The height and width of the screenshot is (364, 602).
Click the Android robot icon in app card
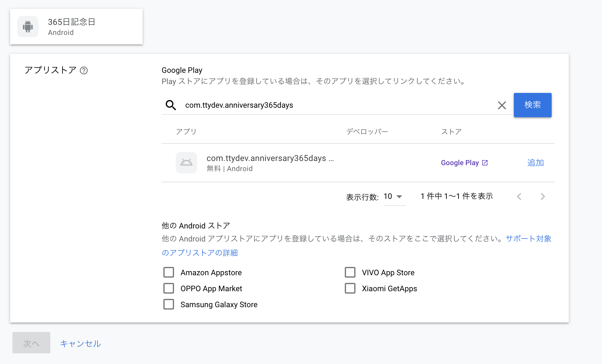pos(28,27)
